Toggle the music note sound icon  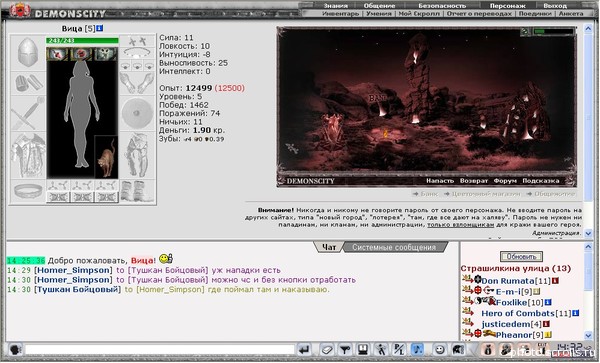[x=417, y=350]
